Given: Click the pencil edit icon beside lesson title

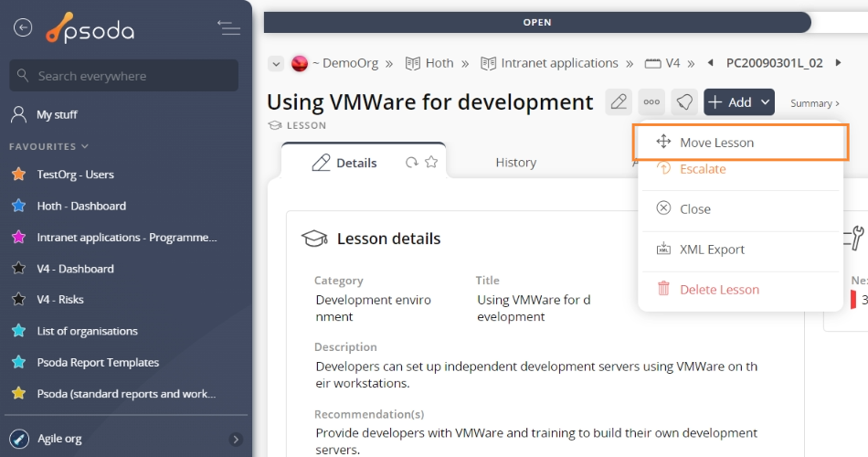Looking at the screenshot, I should tap(619, 102).
